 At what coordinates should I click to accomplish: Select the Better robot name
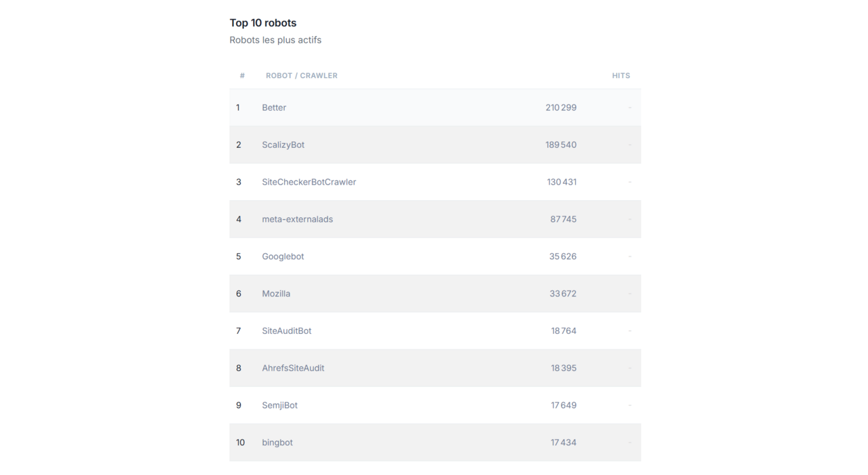click(x=274, y=108)
